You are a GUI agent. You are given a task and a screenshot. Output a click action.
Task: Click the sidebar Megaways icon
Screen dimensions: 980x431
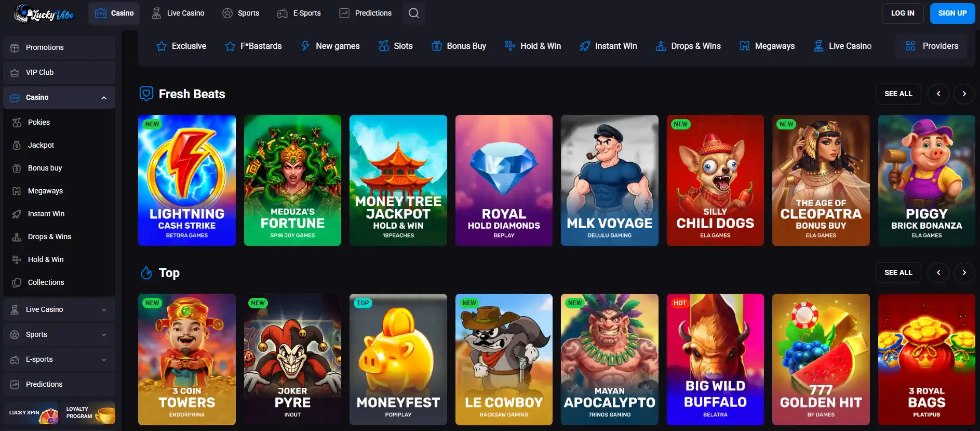(17, 191)
